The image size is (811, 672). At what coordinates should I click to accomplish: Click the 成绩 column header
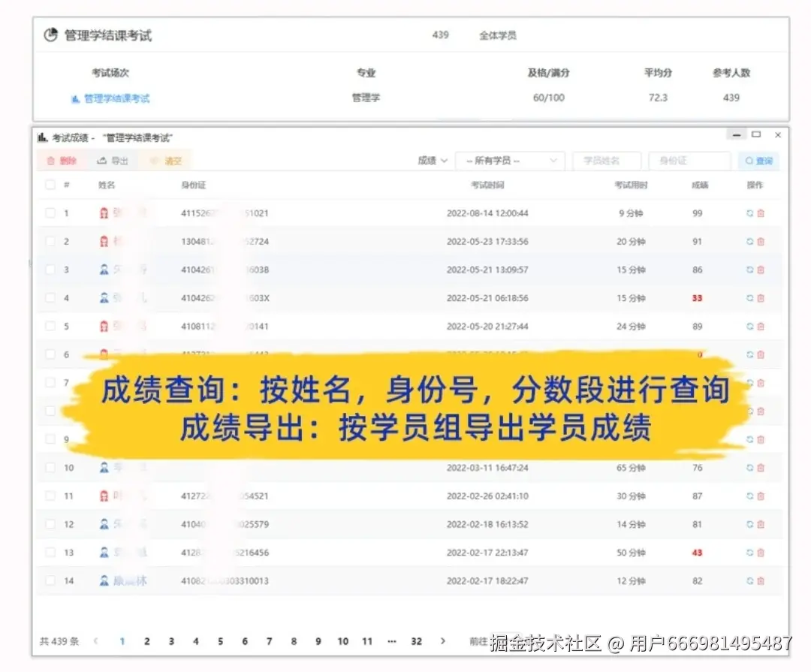click(700, 185)
